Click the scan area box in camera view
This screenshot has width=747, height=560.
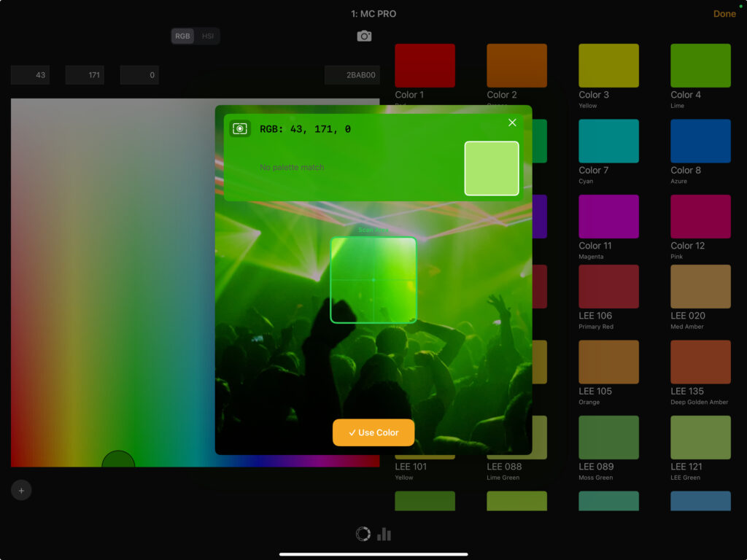pos(373,280)
